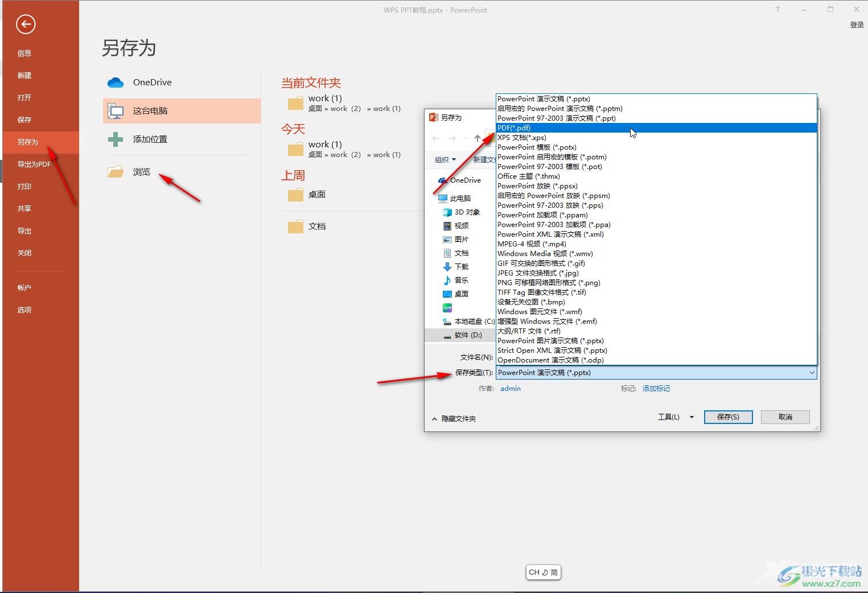Select OneDrive cloud save location
The image size is (868, 593).
[182, 83]
